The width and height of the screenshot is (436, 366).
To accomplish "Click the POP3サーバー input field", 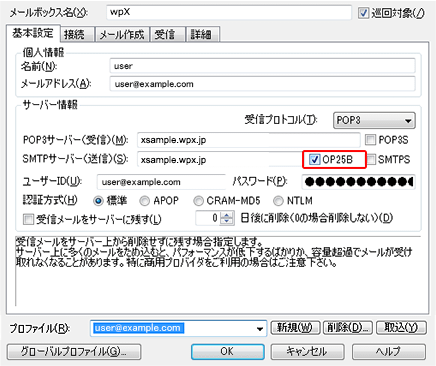I will 249,140.
